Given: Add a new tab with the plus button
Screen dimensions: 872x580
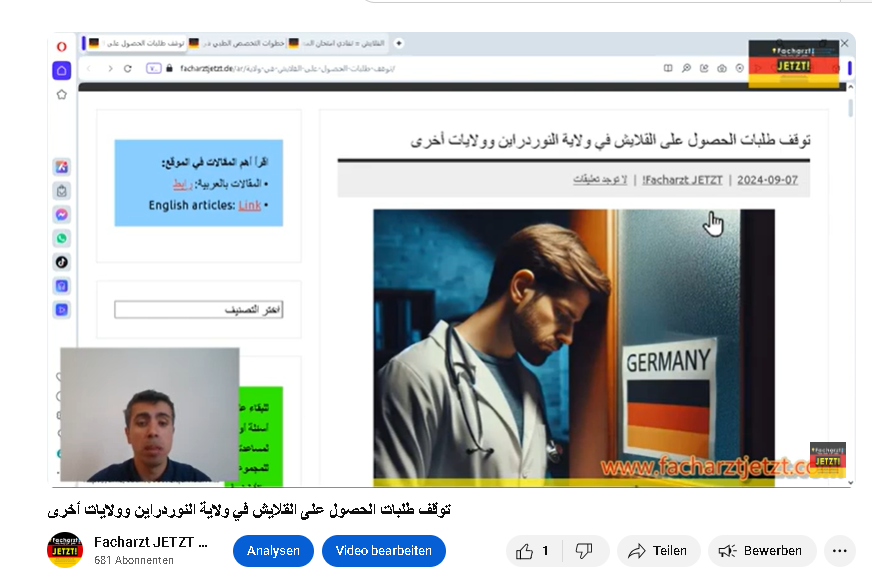Looking at the screenshot, I should 399,43.
